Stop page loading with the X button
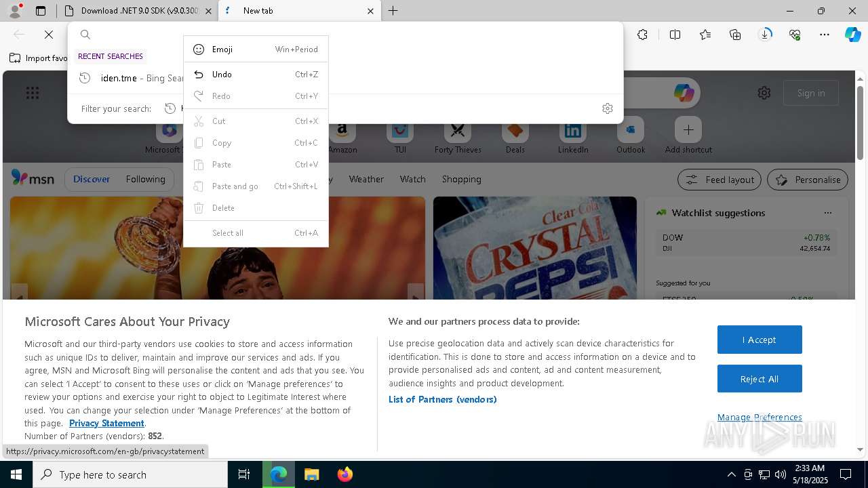Viewport: 868px width, 488px height. (x=49, y=35)
